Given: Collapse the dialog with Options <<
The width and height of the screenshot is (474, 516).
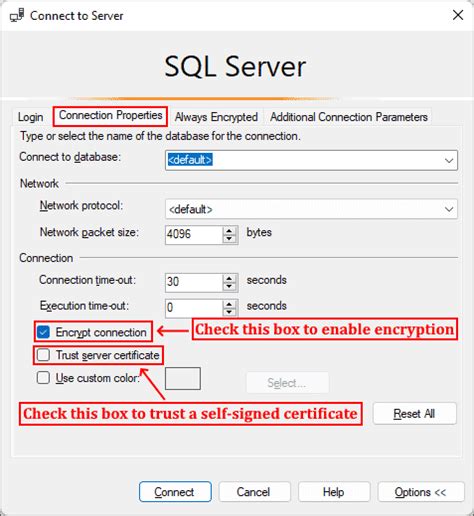Looking at the screenshot, I should pyautogui.click(x=420, y=492).
